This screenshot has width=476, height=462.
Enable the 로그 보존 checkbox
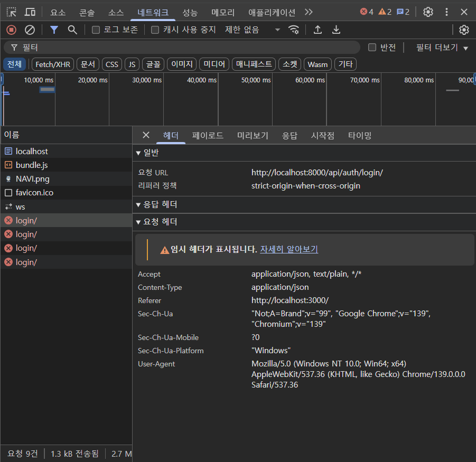point(96,30)
